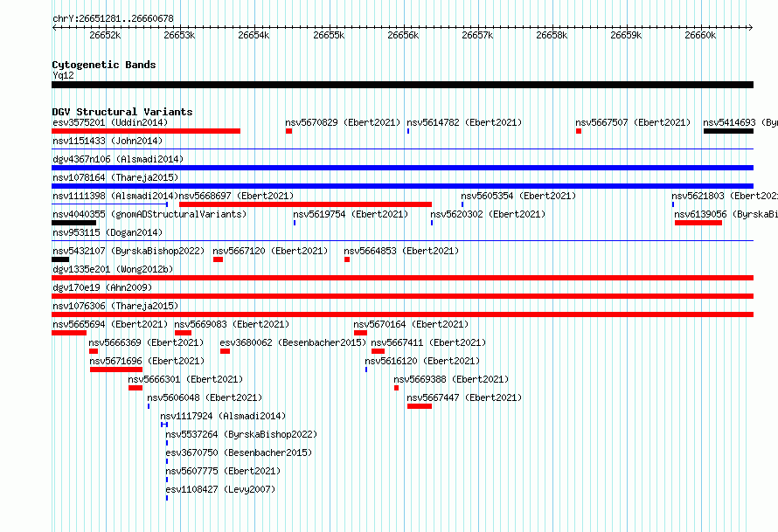Select nsv5607775 (Ebert2021) label
Viewport: 778px width, 532px height.
(223, 471)
